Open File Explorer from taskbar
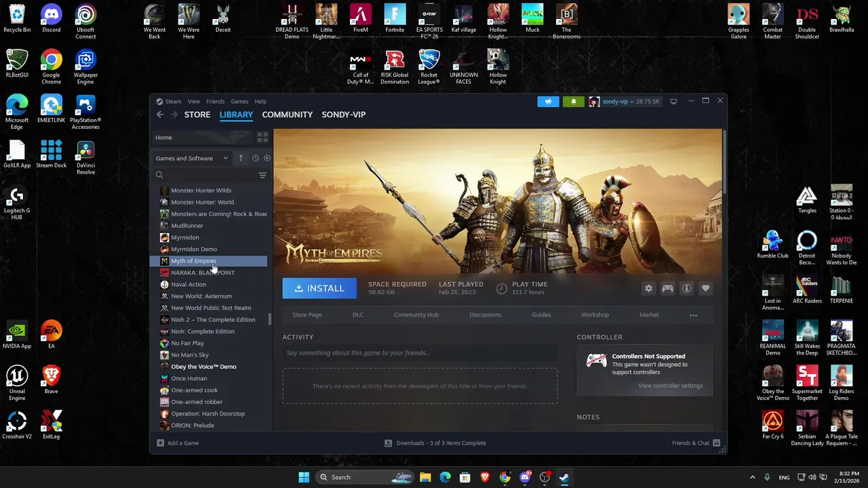The width and height of the screenshot is (868, 488). coord(425,477)
